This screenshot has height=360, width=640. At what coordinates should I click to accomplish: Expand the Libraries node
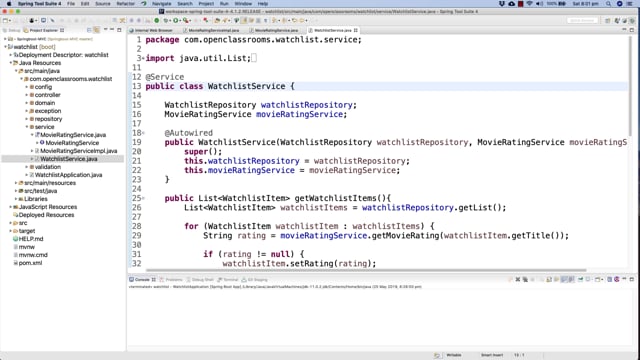coord(16,199)
